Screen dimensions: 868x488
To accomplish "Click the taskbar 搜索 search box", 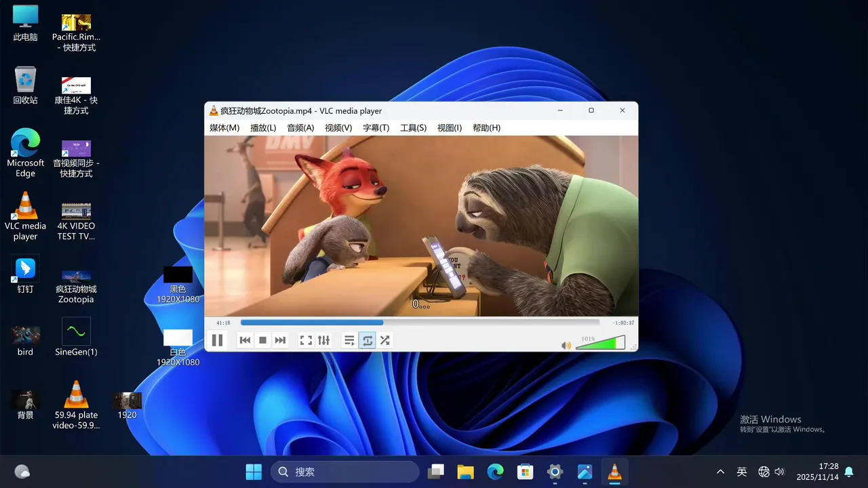I will (x=344, y=472).
